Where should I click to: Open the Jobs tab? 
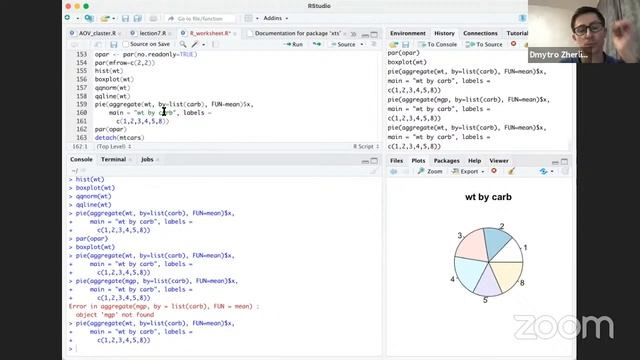coord(147,159)
